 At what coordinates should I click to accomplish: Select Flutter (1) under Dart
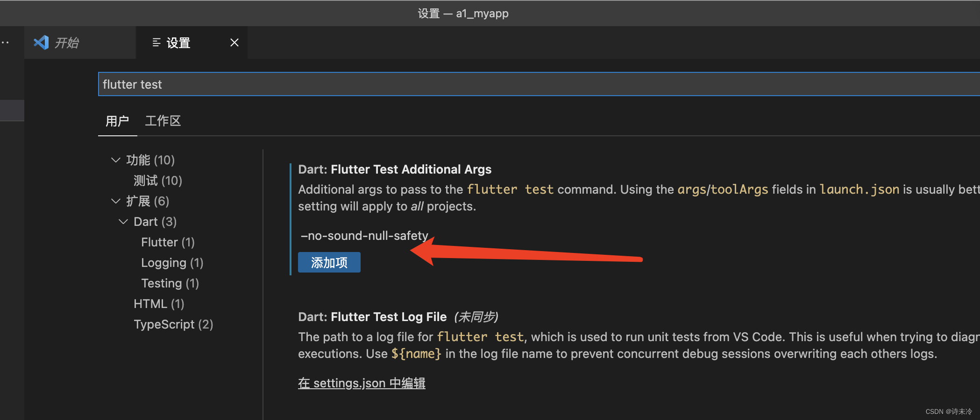tap(168, 242)
